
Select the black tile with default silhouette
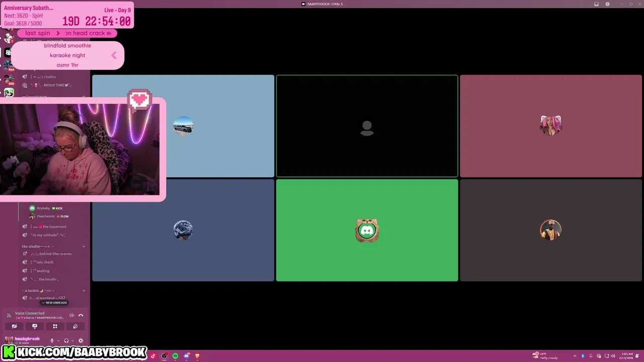tap(367, 126)
